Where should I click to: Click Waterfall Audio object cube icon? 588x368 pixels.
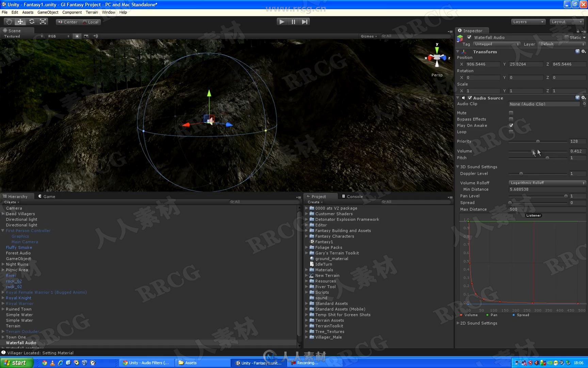[460, 38]
